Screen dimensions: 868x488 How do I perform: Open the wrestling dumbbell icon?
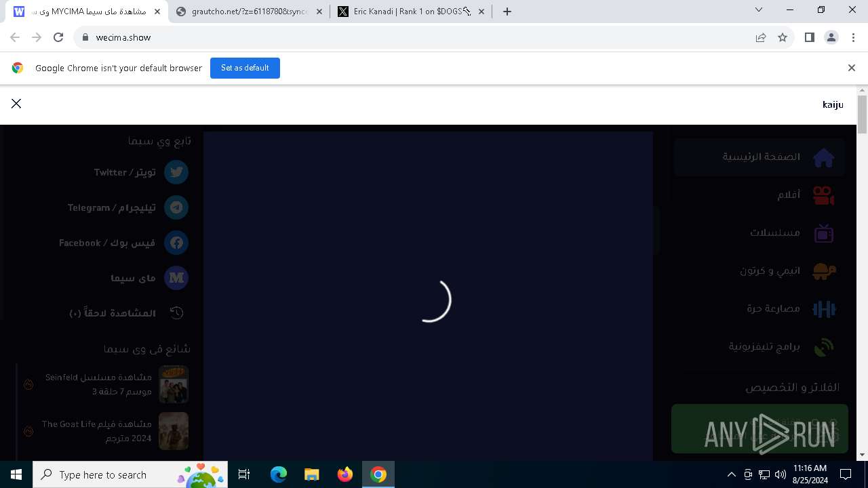point(824,309)
